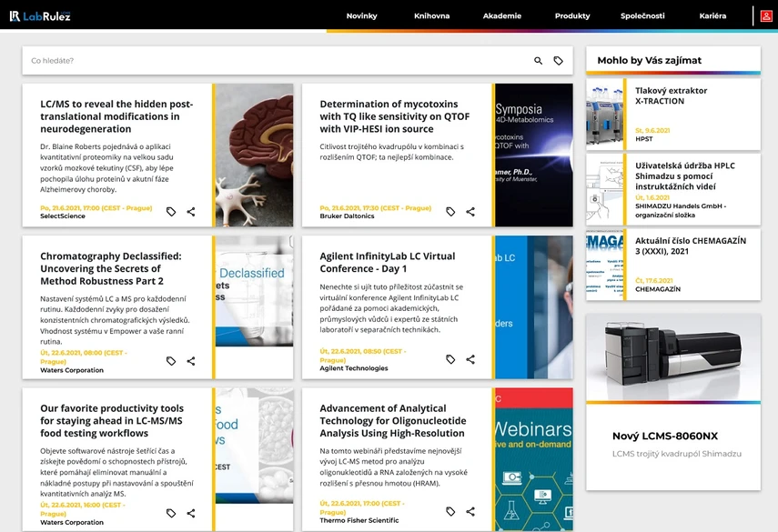Share the LC-MS/MS food testing card

point(191,513)
